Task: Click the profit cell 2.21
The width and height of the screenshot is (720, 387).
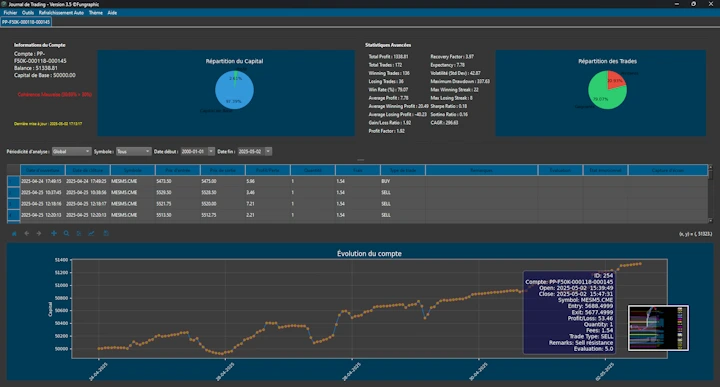Action: click(268, 215)
